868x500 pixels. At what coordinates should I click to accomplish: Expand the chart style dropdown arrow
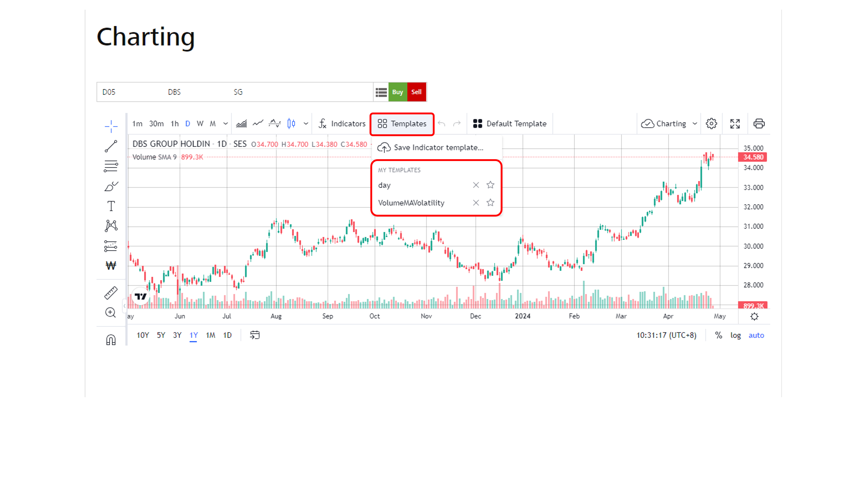306,124
